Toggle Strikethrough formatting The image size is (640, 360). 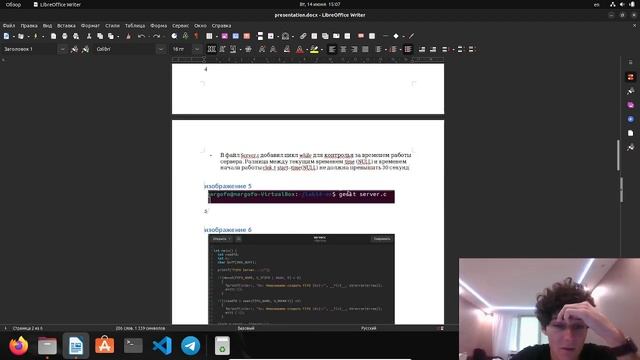[248, 49]
